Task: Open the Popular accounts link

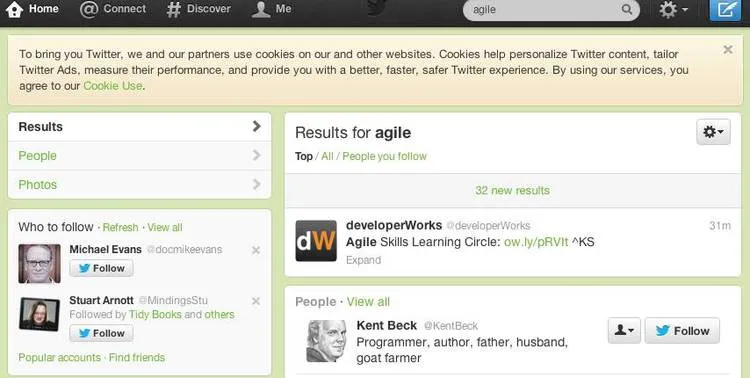Action: [x=60, y=357]
